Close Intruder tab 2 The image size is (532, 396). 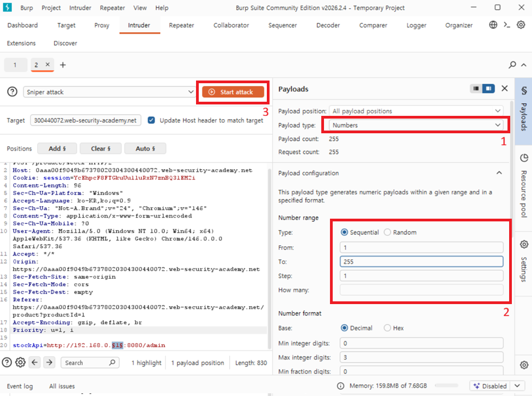coord(47,64)
